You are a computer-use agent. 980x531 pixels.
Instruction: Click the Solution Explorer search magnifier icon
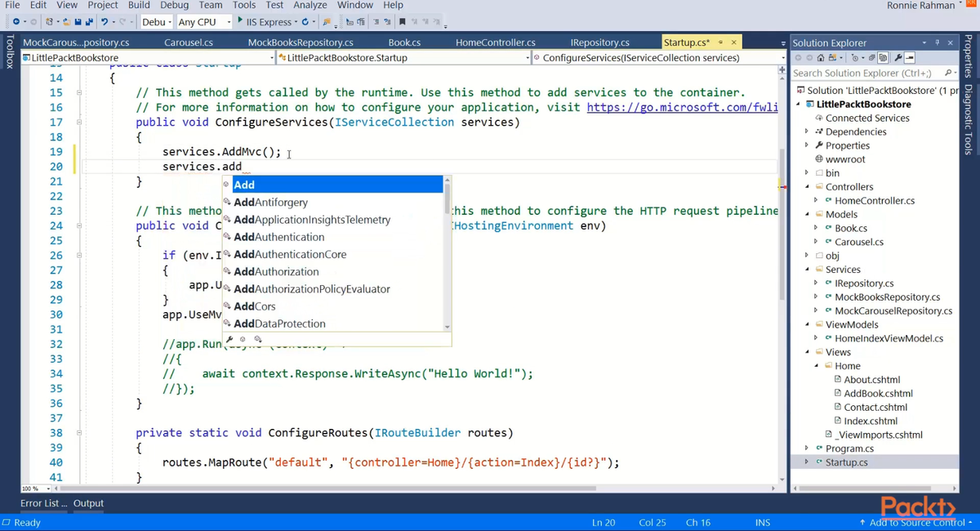pos(948,73)
